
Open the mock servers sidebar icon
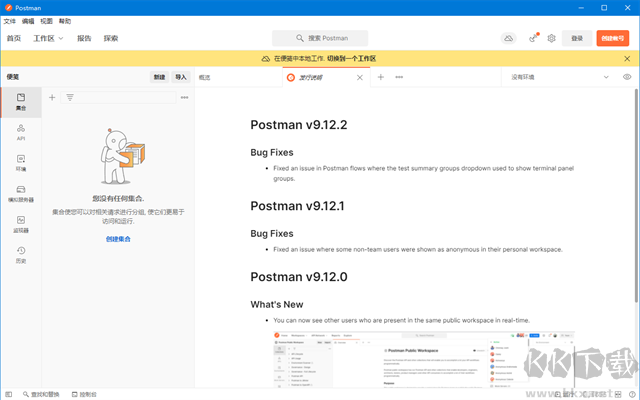(x=21, y=193)
